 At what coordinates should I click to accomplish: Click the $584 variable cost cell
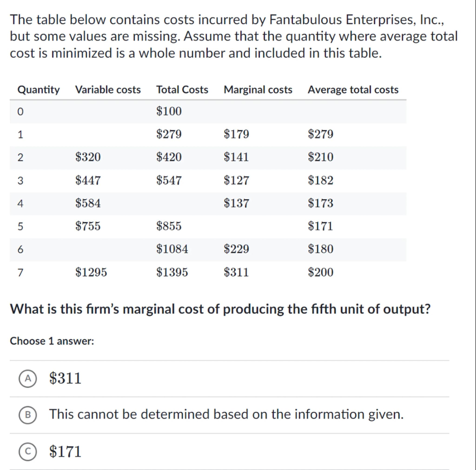tap(88, 203)
